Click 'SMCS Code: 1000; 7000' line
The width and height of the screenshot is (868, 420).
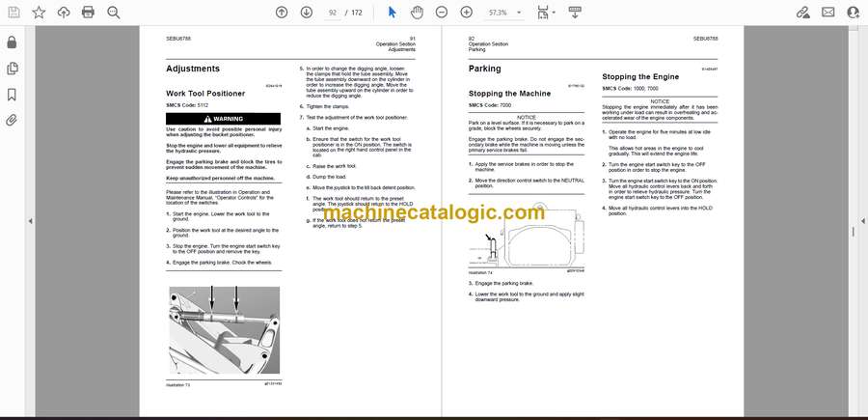[631, 89]
